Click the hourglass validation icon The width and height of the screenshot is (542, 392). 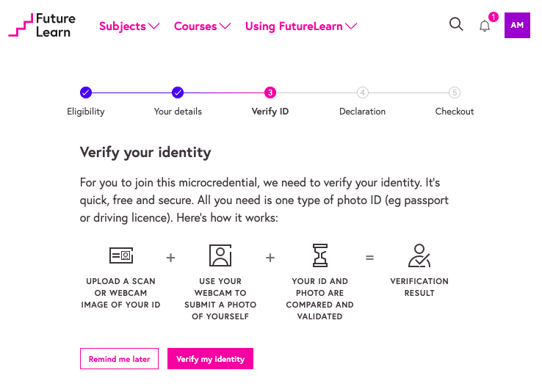click(x=320, y=255)
